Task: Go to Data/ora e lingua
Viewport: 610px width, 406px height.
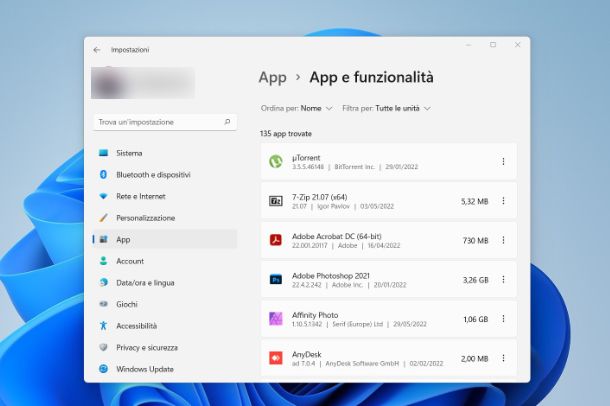Action: pyautogui.click(x=165, y=282)
